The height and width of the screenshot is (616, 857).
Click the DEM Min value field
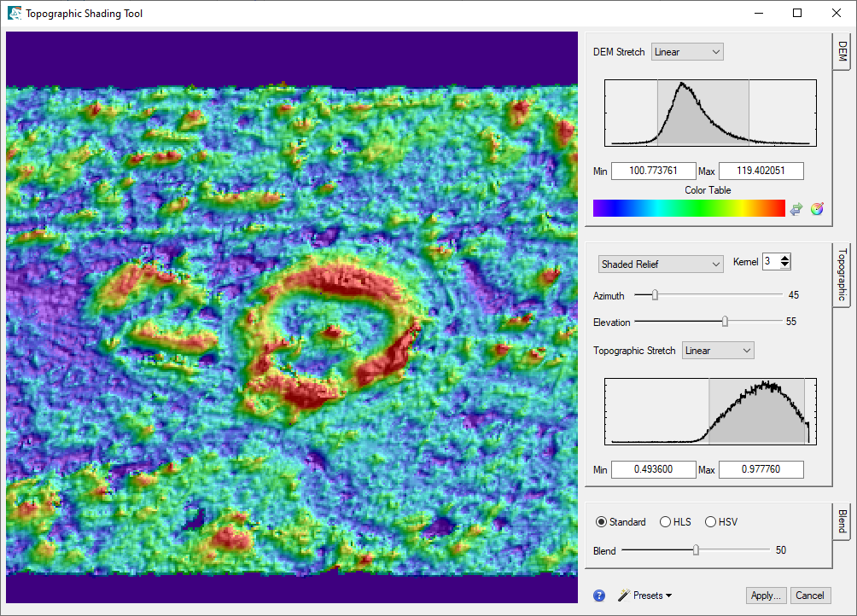[653, 171]
